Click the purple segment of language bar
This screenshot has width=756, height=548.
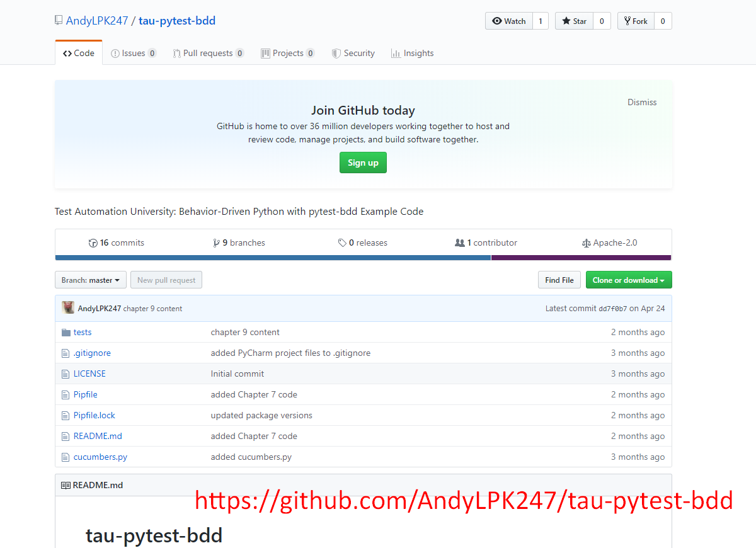[x=581, y=258]
